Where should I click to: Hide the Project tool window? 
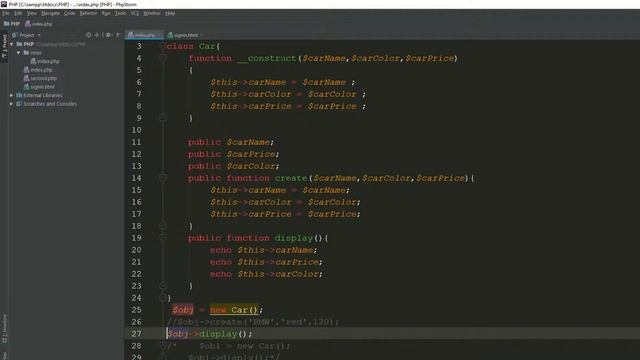pos(118,35)
